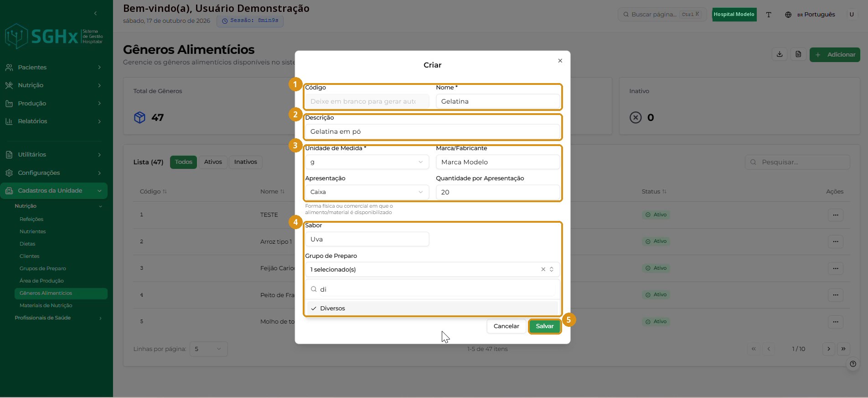This screenshot has width=868, height=398.
Task: Click the Cancelar button
Action: [506, 326]
